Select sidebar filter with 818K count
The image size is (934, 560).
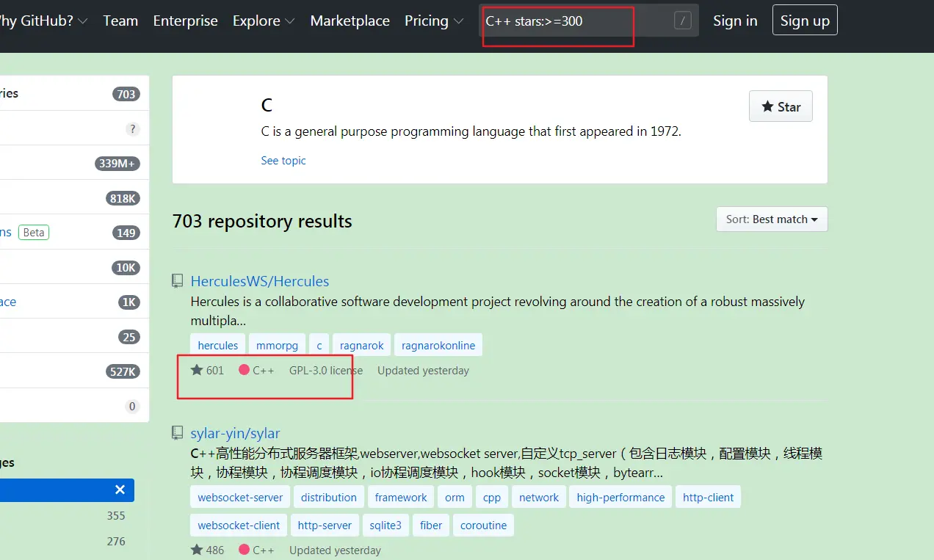73,198
